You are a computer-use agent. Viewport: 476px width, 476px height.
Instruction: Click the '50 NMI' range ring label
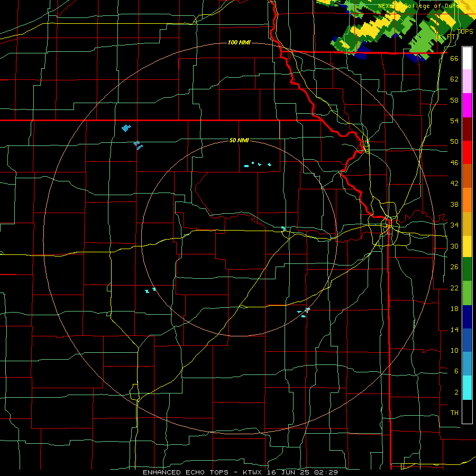point(239,140)
